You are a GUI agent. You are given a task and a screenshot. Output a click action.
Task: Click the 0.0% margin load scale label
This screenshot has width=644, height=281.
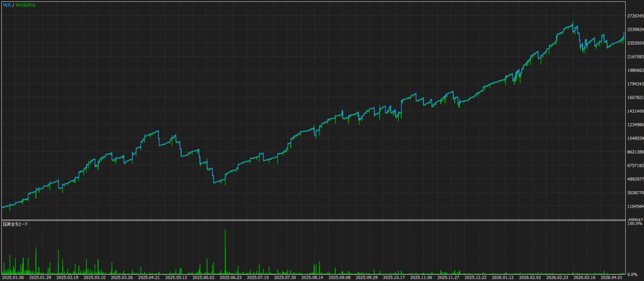[x=633, y=273]
